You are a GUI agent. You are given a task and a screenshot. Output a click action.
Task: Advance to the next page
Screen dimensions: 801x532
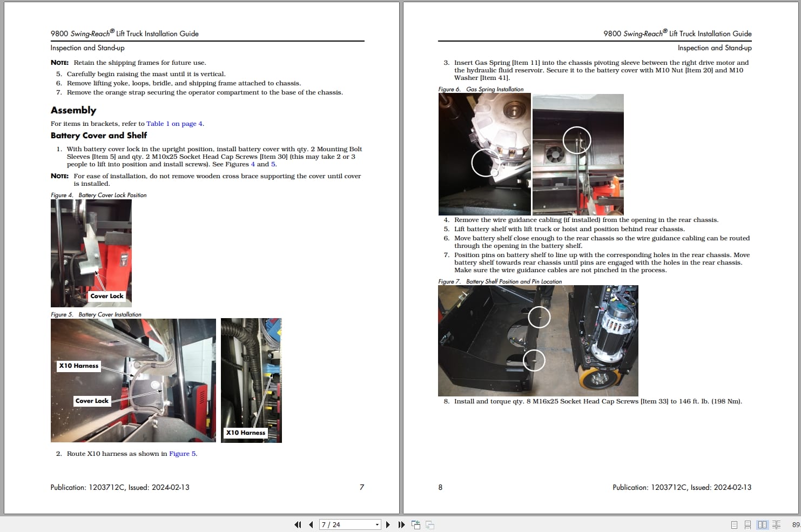coord(388,524)
